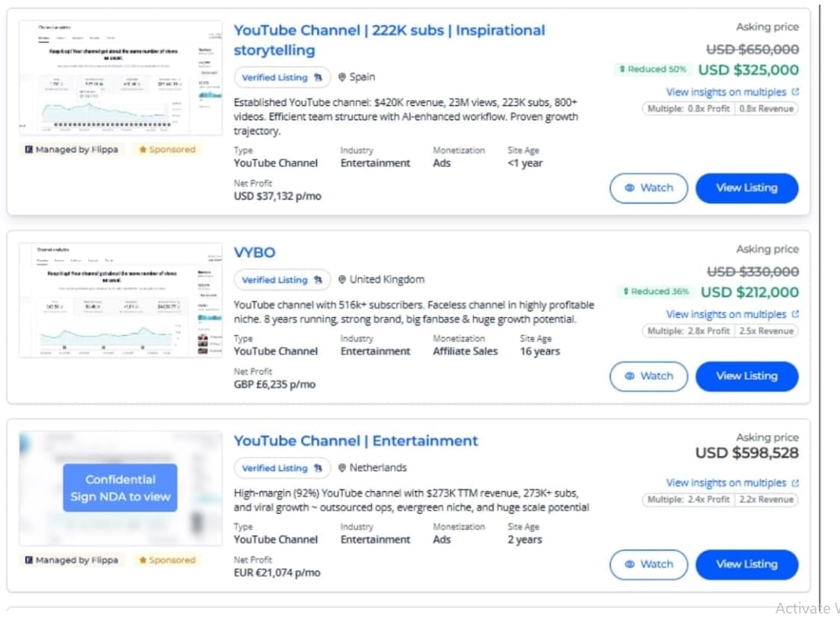
Task: Click 2.5x Revenue multiple pill
Action: coord(767,331)
